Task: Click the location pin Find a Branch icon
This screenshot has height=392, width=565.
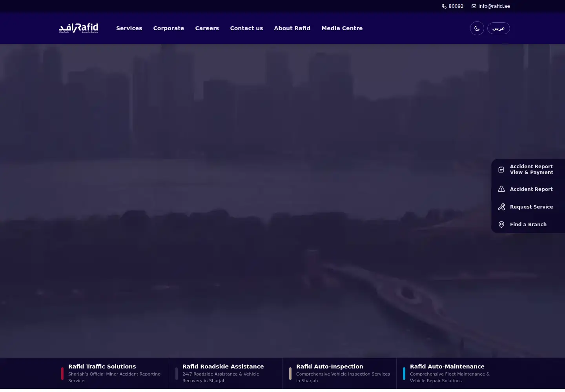Action: 501,225
